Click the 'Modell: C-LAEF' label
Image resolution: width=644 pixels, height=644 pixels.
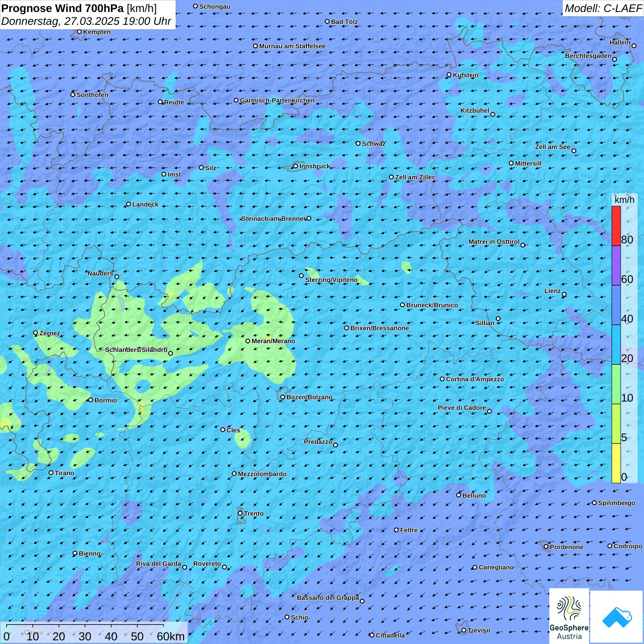(x=603, y=8)
